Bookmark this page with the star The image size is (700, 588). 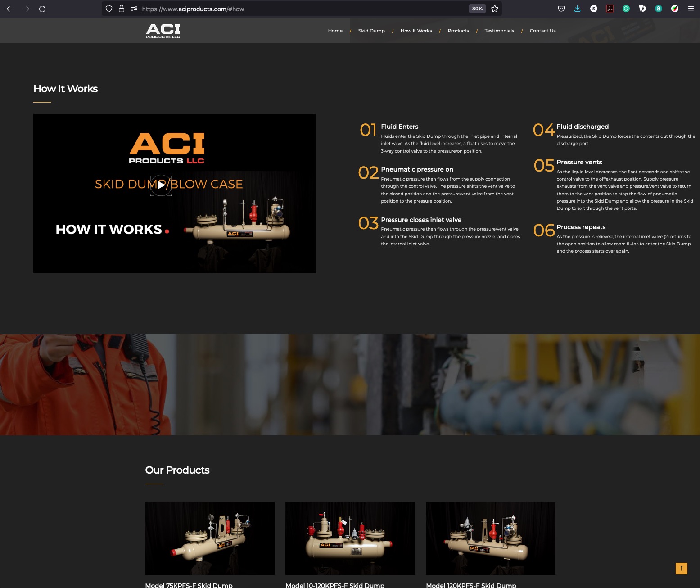495,9
